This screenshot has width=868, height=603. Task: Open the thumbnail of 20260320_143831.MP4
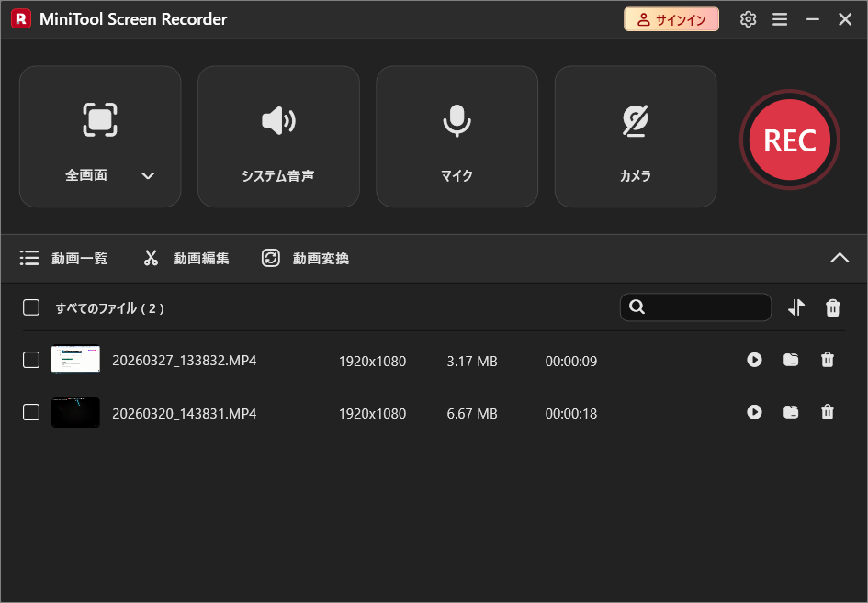click(x=75, y=412)
